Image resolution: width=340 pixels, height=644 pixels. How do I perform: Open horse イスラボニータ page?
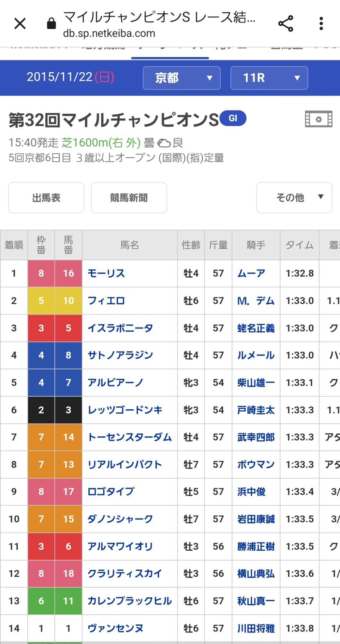pyautogui.click(x=120, y=328)
